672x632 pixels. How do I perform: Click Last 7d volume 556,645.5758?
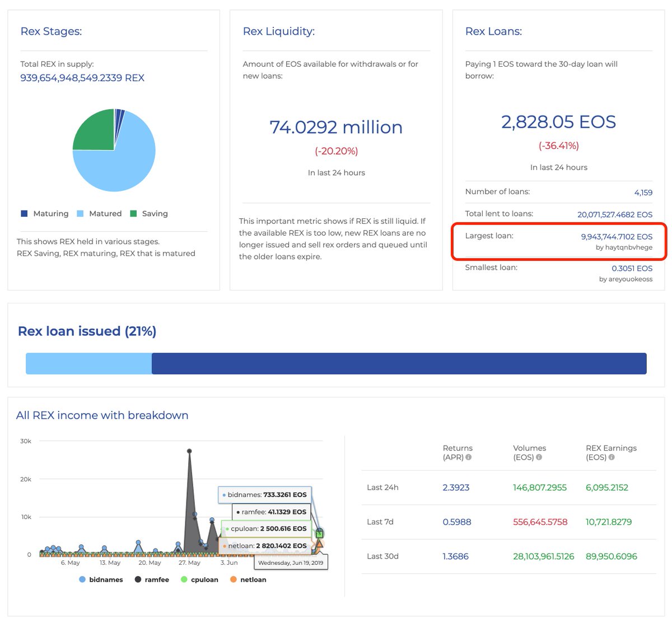click(x=540, y=522)
